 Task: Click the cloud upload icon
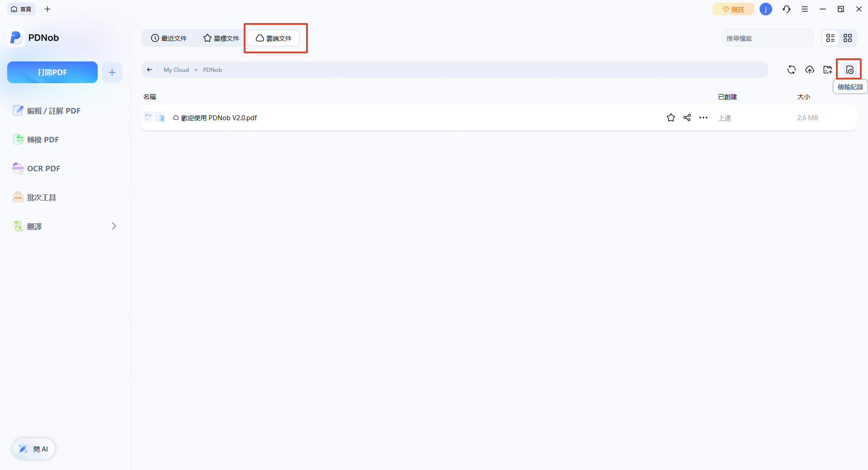coord(810,70)
